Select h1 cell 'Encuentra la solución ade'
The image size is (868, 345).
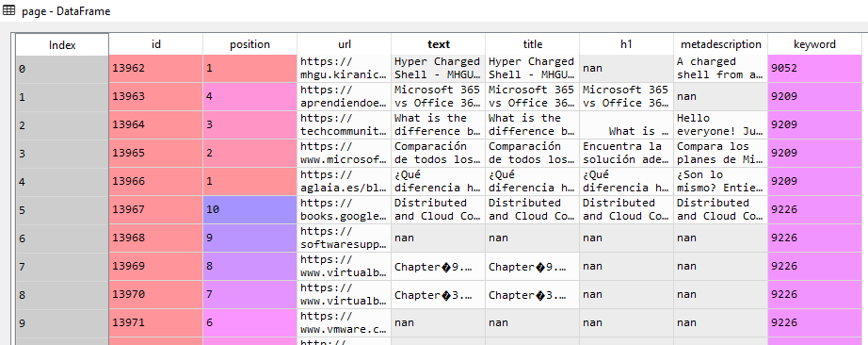tap(627, 154)
